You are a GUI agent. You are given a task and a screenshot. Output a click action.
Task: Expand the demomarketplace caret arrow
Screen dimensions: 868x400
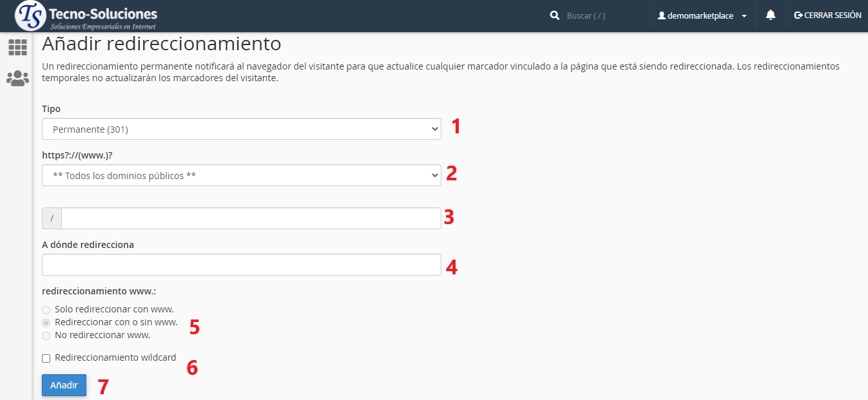tap(744, 16)
